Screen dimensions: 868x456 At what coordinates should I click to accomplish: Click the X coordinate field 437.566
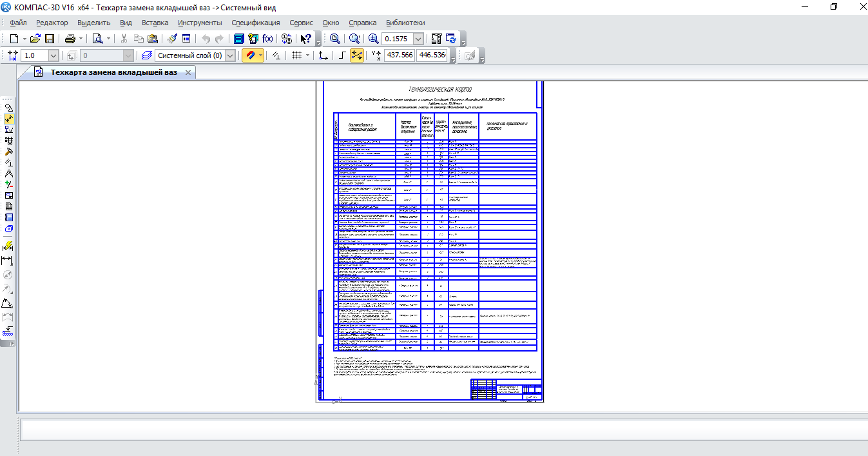400,55
